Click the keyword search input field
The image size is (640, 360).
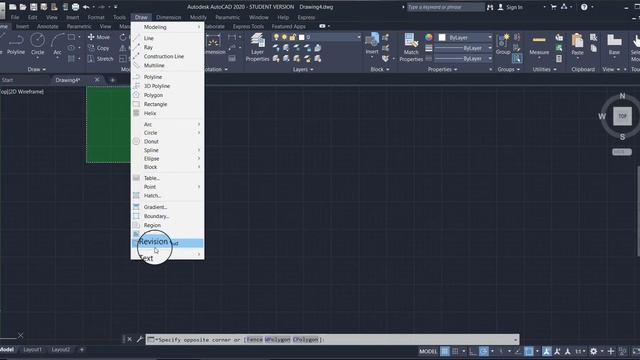point(445,7)
